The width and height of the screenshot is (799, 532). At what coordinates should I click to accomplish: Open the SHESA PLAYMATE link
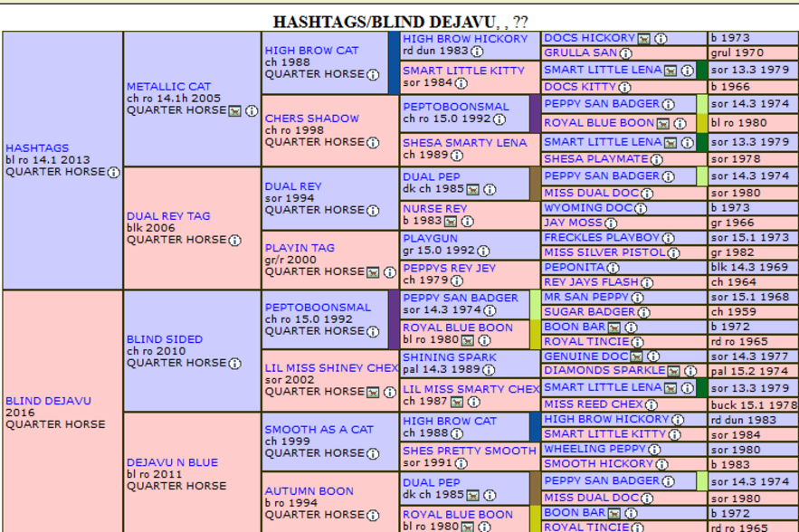[596, 159]
